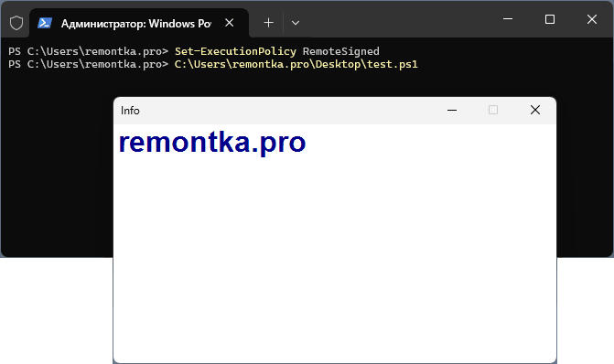The image size is (614, 364).
Task: Close the Windows Terminal window
Action: (592, 19)
